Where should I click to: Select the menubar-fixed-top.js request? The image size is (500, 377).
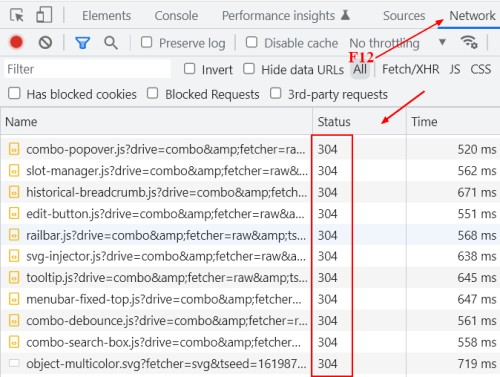click(250, 299)
